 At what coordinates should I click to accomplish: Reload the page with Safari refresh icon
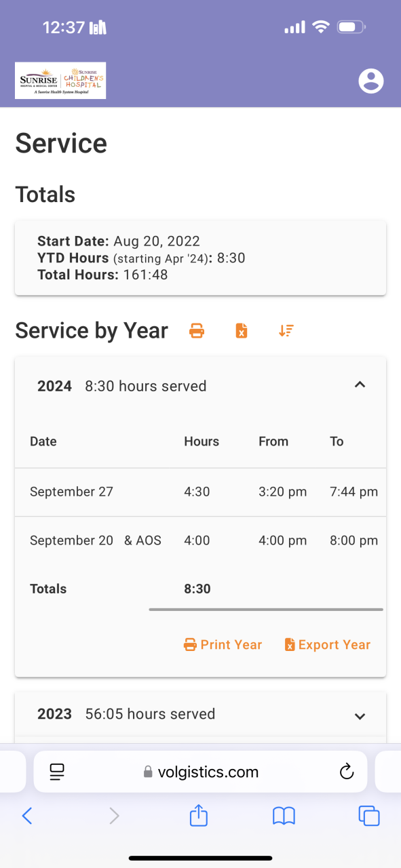(x=346, y=772)
